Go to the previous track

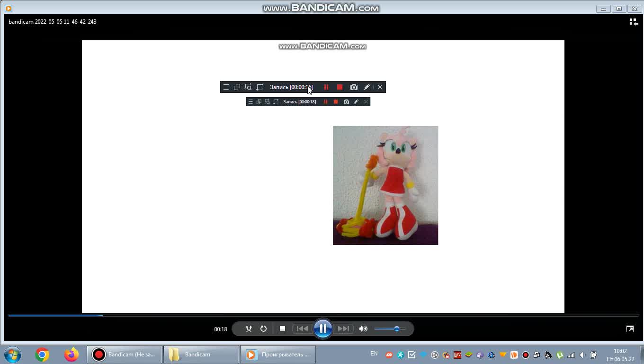tap(302, 329)
